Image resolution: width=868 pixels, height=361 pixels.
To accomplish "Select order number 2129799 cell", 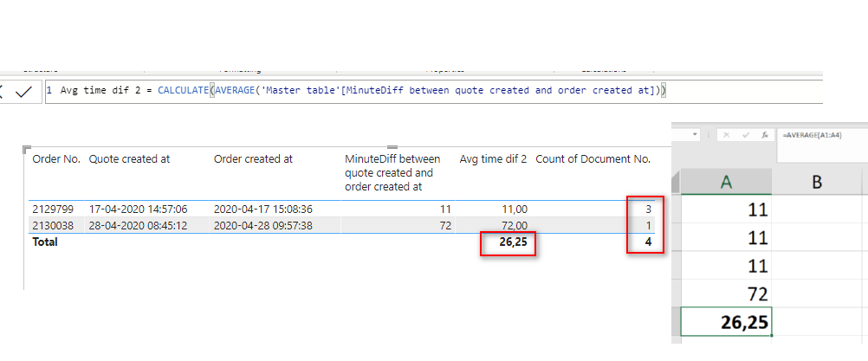I will coord(52,210).
